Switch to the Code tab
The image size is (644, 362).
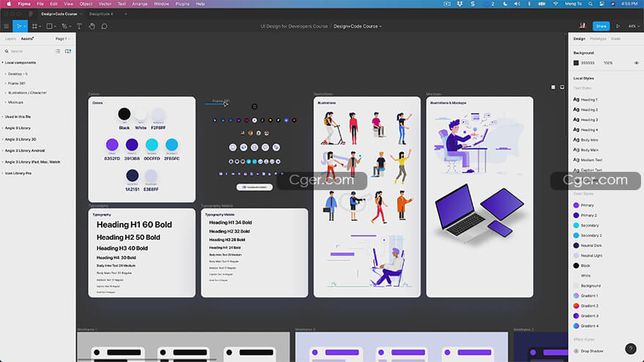click(615, 39)
